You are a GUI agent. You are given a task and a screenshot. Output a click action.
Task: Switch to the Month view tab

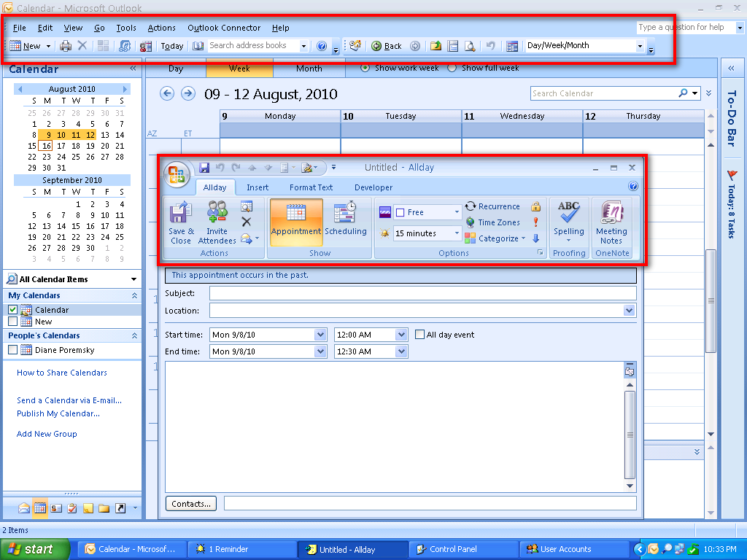point(309,68)
